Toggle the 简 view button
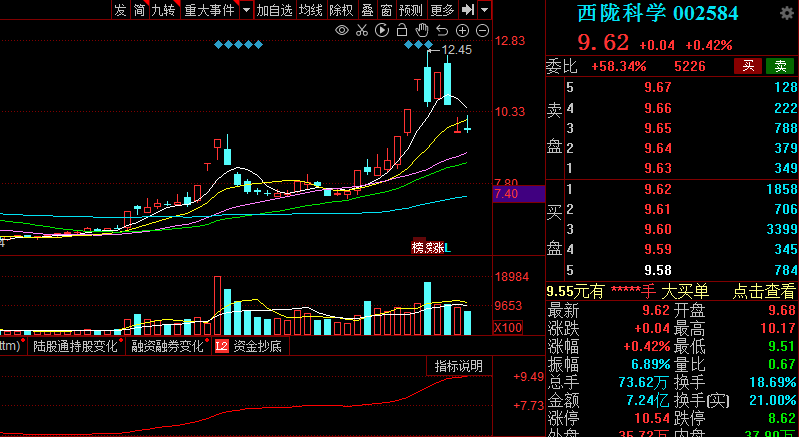799x437 pixels. (139, 10)
